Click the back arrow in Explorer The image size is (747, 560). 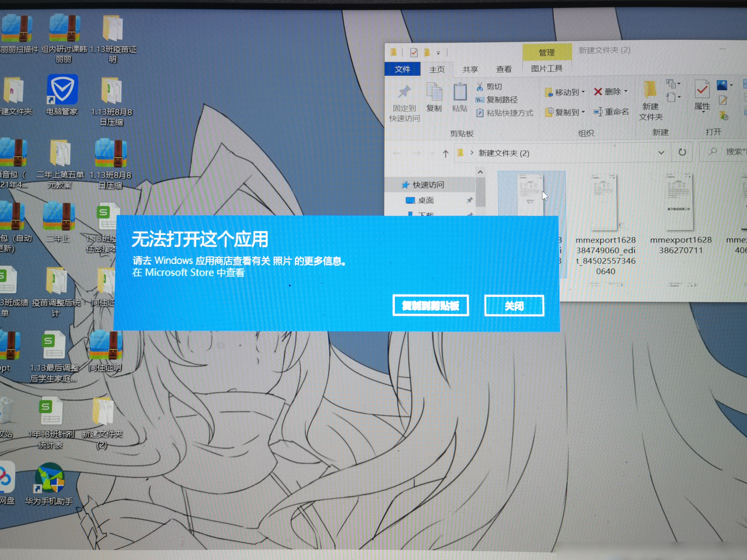click(x=397, y=153)
